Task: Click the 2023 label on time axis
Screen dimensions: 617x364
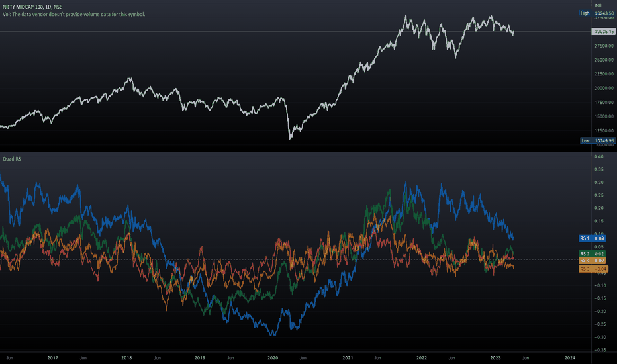Action: (x=495, y=358)
